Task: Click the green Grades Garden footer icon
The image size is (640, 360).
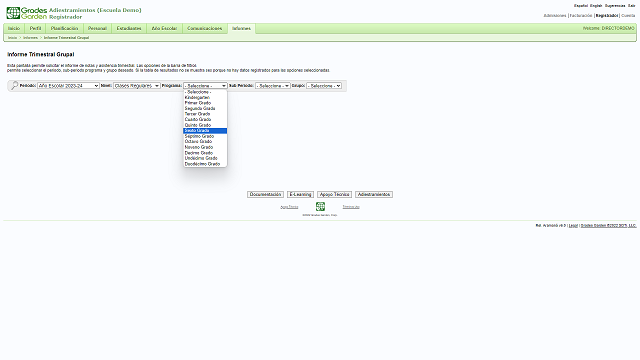Action: click(320, 207)
